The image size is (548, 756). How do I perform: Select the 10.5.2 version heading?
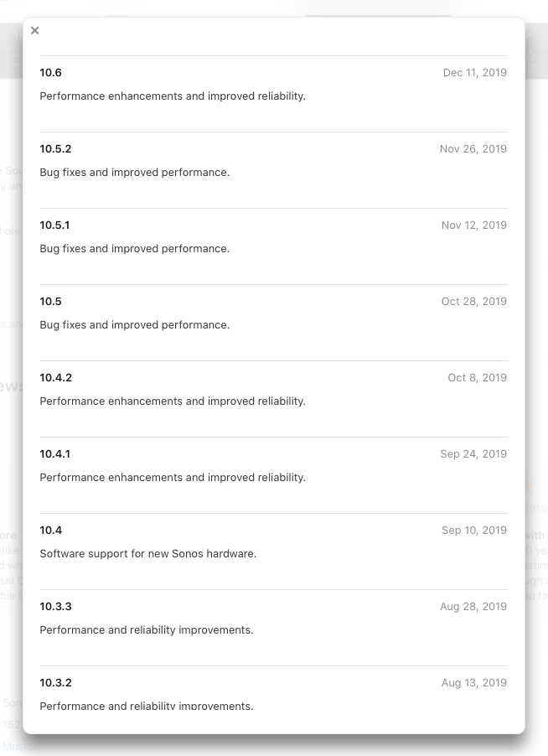pyautogui.click(x=55, y=148)
